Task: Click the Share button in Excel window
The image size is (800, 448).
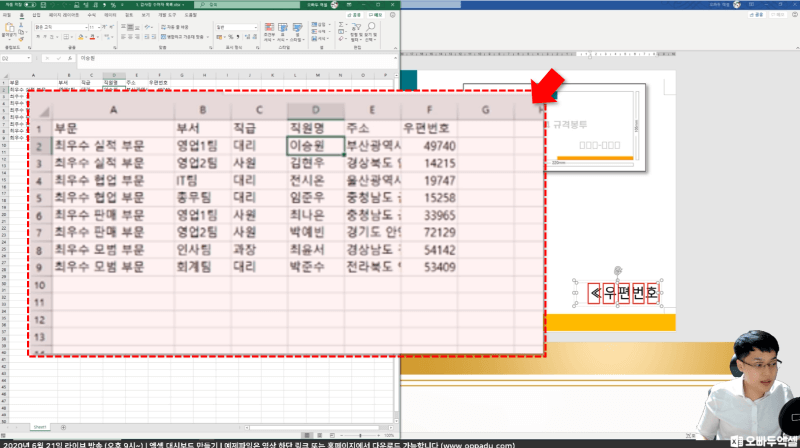Action: point(354,15)
